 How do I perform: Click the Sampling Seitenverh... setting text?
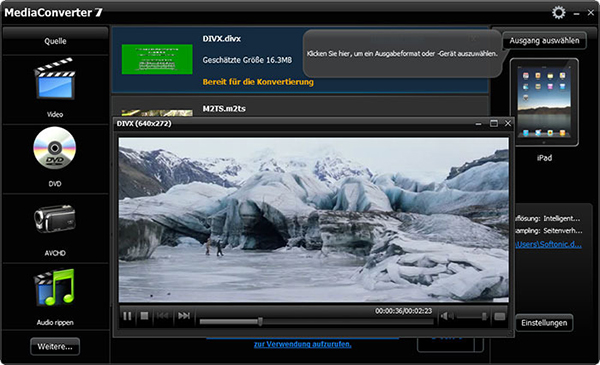549,231
